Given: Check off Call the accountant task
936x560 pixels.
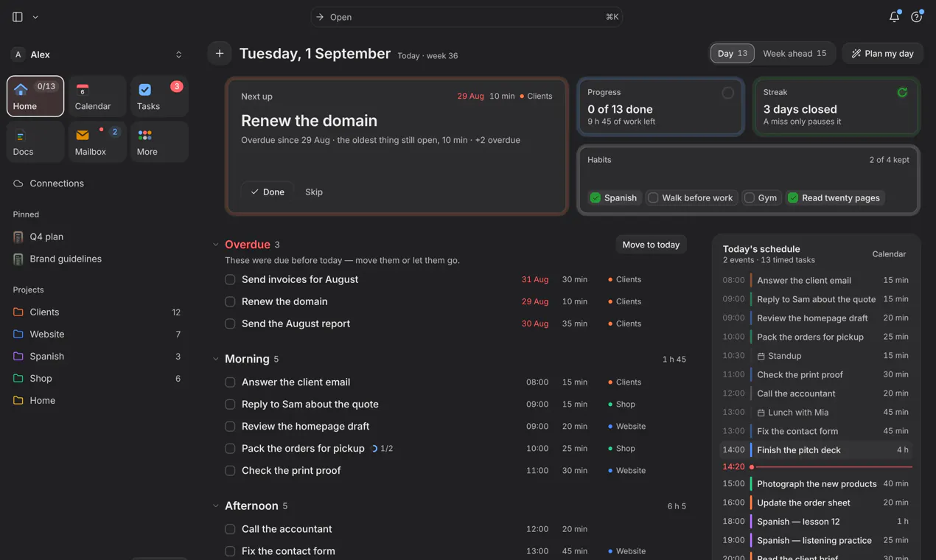Looking at the screenshot, I should pos(230,529).
